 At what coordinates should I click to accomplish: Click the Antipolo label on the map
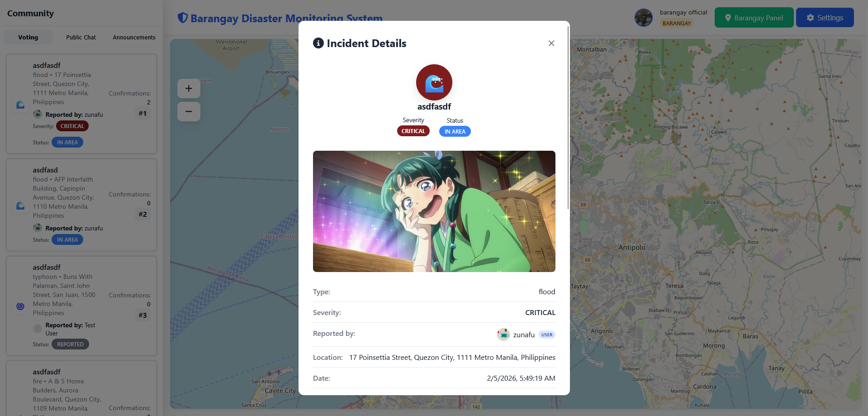[632, 248]
